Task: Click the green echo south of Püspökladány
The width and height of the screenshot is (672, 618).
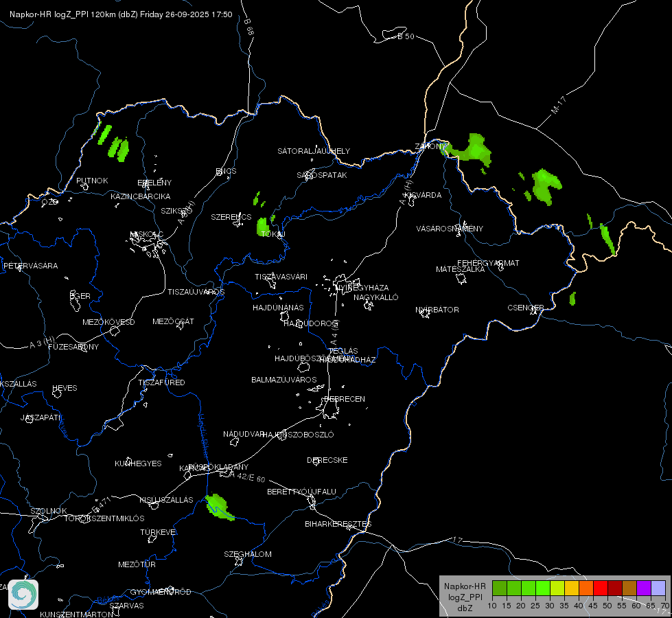Action: pos(219,507)
